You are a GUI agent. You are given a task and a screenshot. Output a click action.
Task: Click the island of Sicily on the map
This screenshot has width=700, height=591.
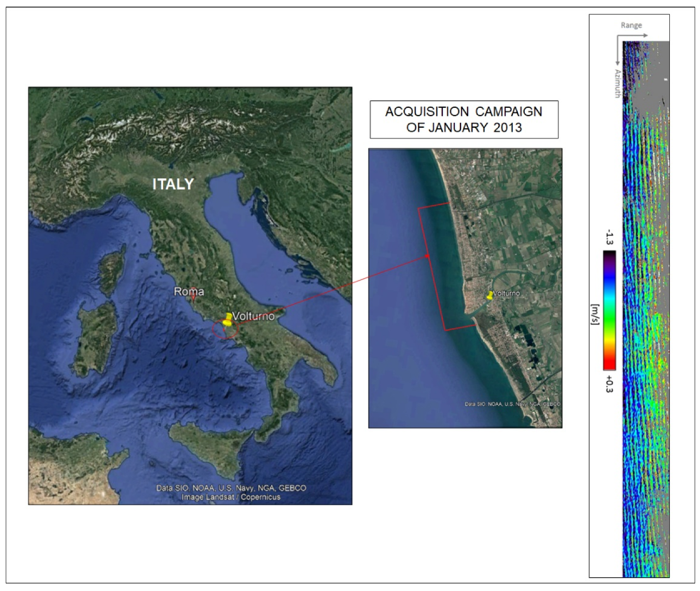coord(206,450)
